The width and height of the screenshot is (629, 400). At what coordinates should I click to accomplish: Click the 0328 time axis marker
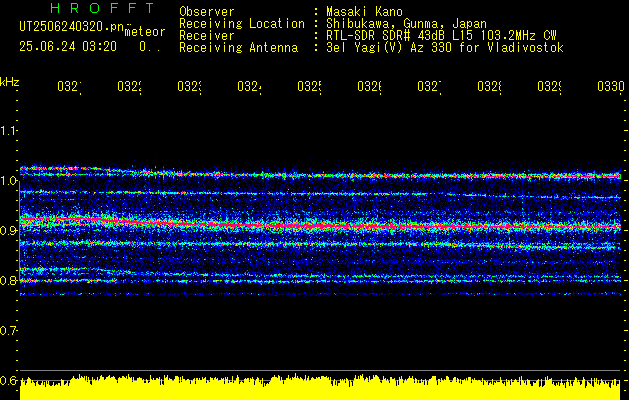point(489,86)
